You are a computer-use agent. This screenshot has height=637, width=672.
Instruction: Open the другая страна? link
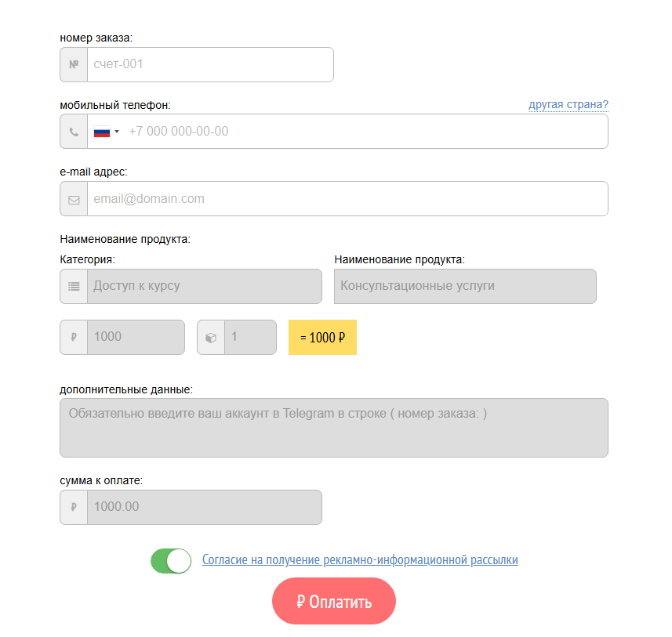point(568,104)
